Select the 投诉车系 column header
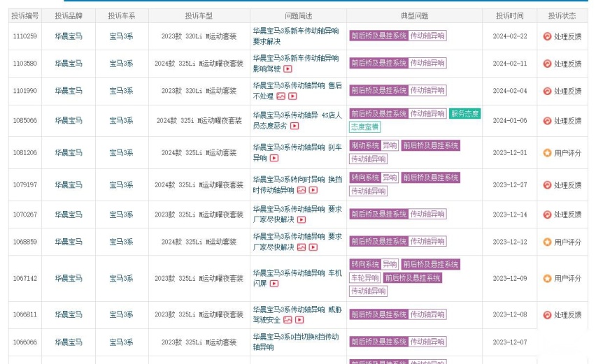This screenshot has height=364, width=596. pos(122,15)
